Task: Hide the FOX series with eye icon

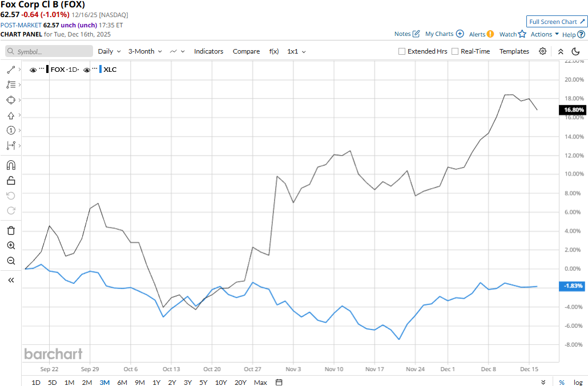Action: (x=33, y=70)
